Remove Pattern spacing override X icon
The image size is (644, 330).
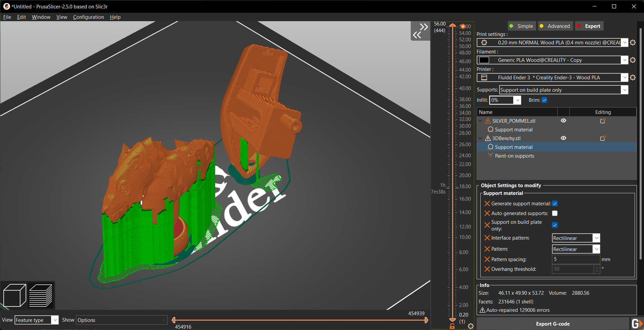487,259
